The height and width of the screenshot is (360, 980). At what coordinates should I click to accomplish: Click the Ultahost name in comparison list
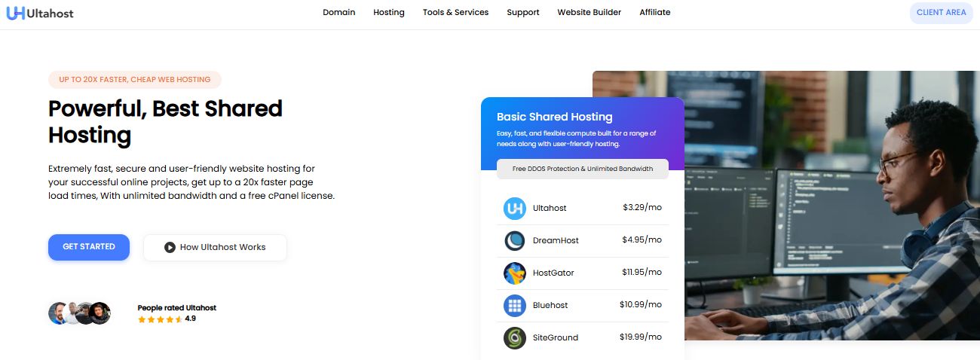point(550,208)
